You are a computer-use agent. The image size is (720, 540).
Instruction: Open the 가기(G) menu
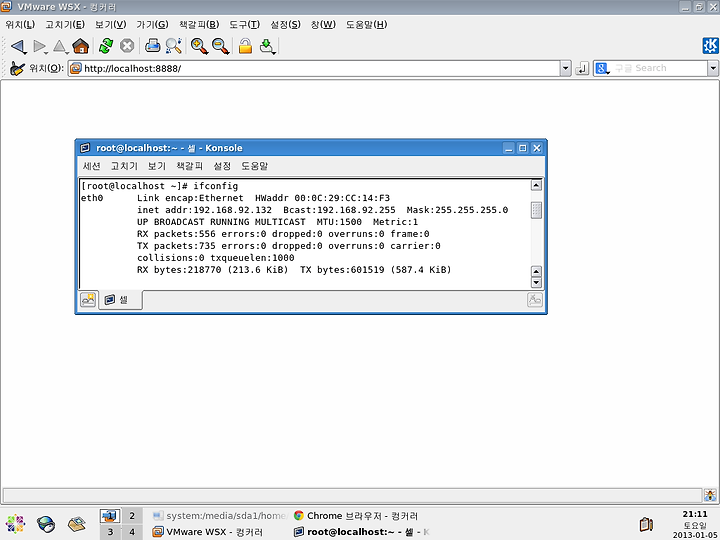[152, 24]
